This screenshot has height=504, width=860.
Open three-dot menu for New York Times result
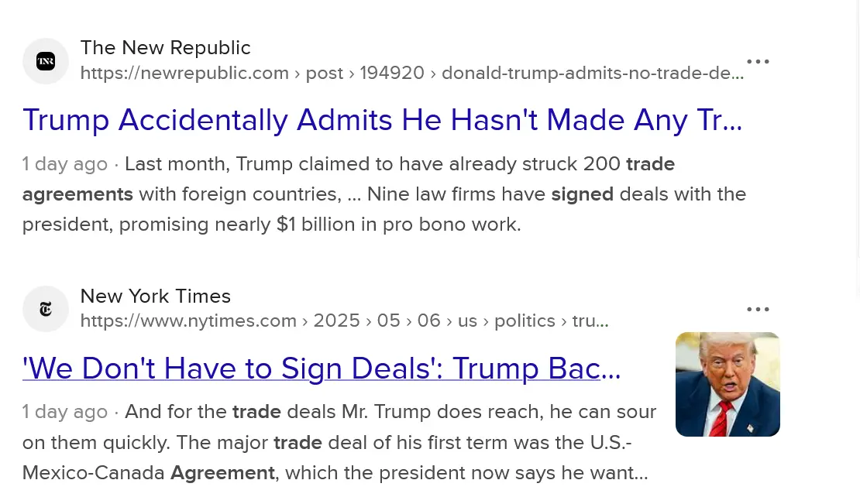pos(758,310)
